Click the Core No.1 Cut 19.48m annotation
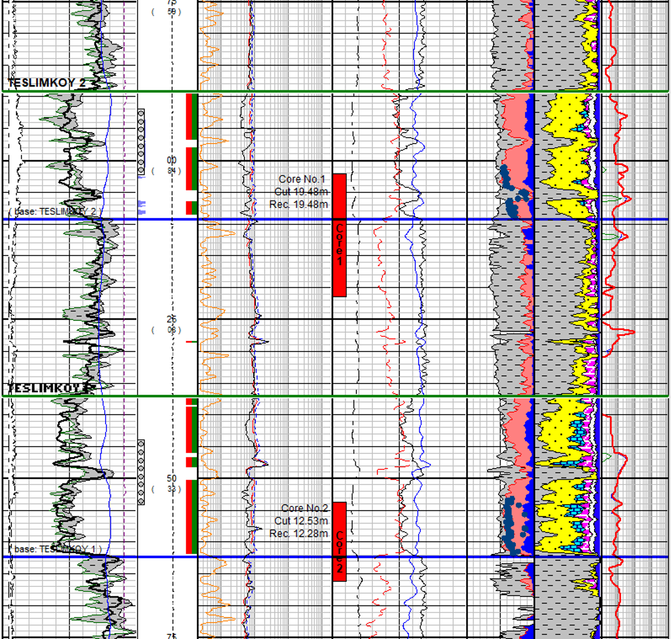The height and width of the screenshot is (639, 672). click(x=301, y=192)
